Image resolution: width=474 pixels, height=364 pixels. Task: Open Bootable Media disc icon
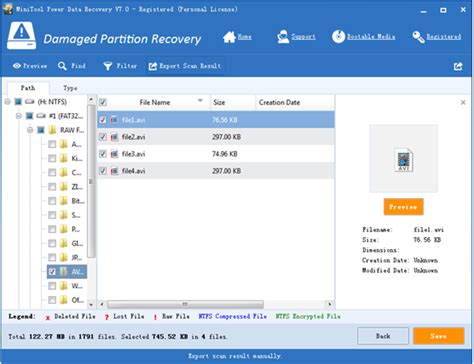pyautogui.click(x=338, y=37)
